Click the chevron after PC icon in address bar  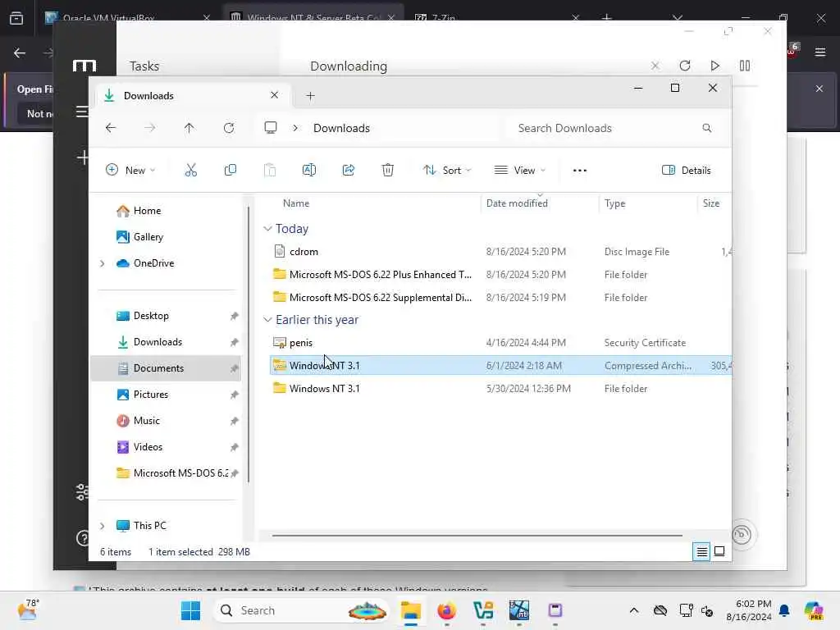(x=295, y=128)
